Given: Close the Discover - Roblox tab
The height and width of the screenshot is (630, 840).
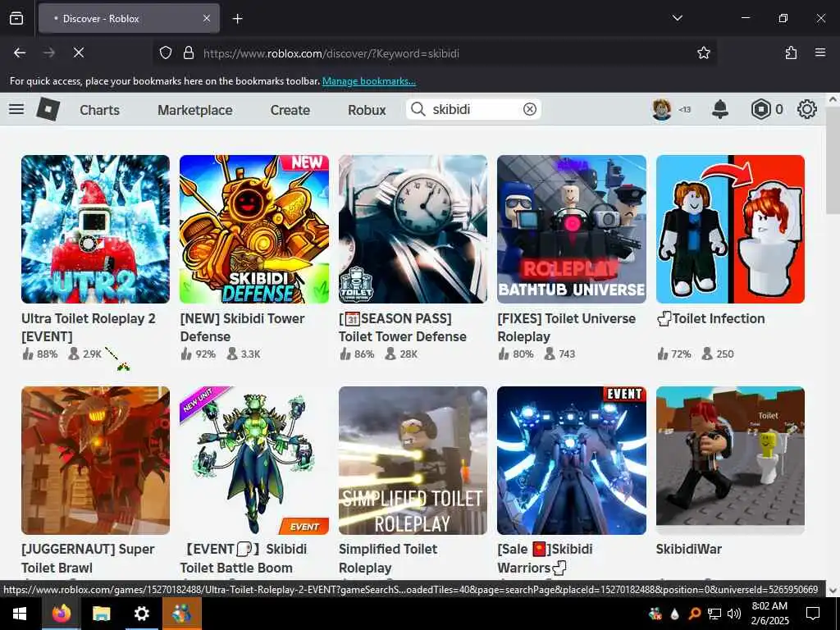Looking at the screenshot, I should [x=207, y=18].
